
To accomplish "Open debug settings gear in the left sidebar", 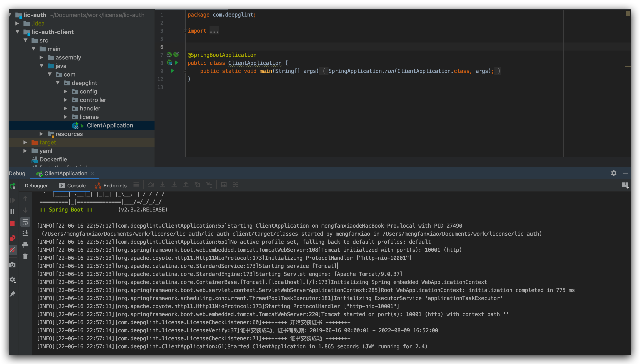I will point(13,279).
